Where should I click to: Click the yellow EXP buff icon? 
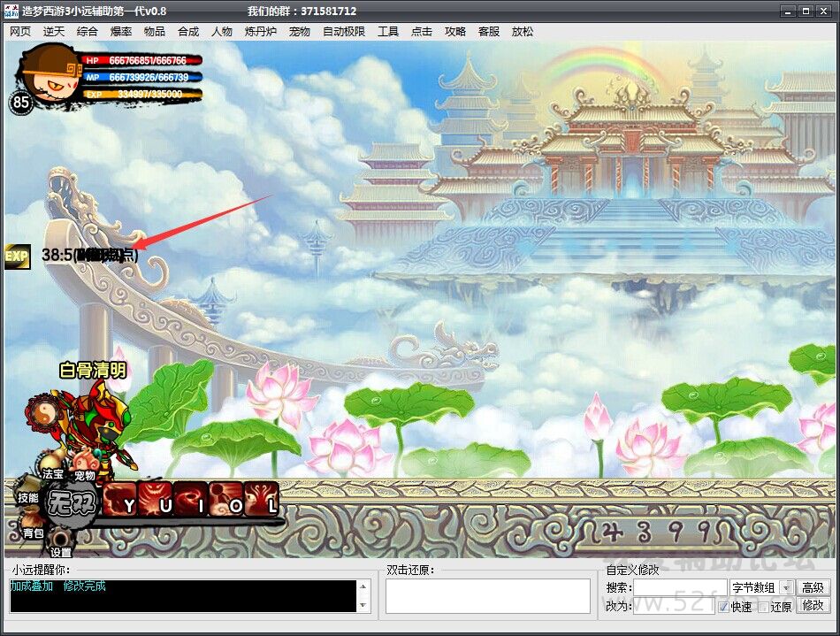tap(17, 257)
